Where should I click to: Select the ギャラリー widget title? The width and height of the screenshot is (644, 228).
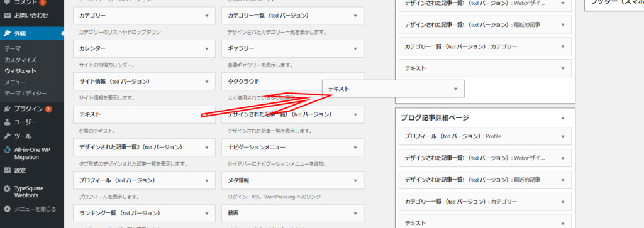[241, 48]
